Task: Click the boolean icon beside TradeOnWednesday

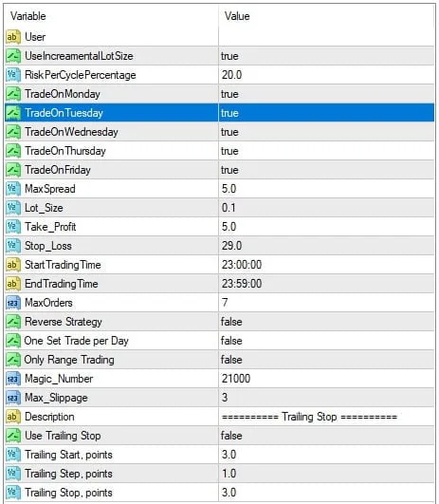Action: pyautogui.click(x=13, y=132)
